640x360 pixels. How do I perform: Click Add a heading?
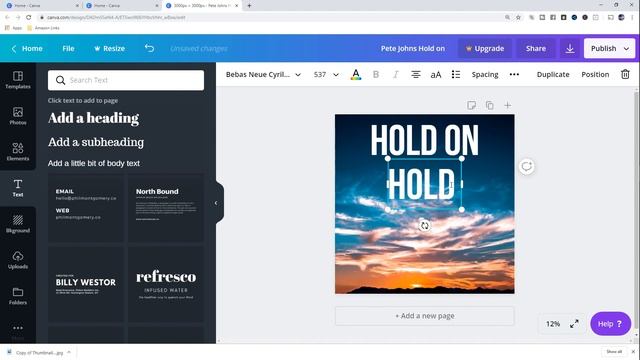coord(93,118)
